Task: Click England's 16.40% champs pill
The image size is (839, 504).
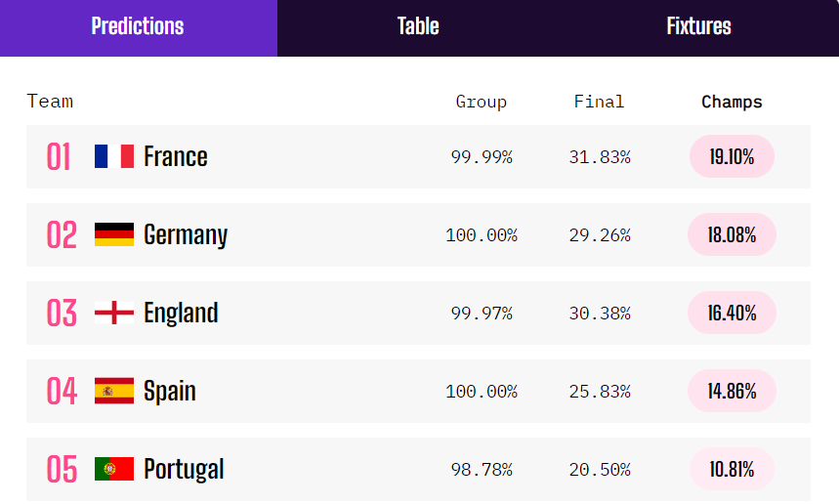Action: (x=732, y=313)
